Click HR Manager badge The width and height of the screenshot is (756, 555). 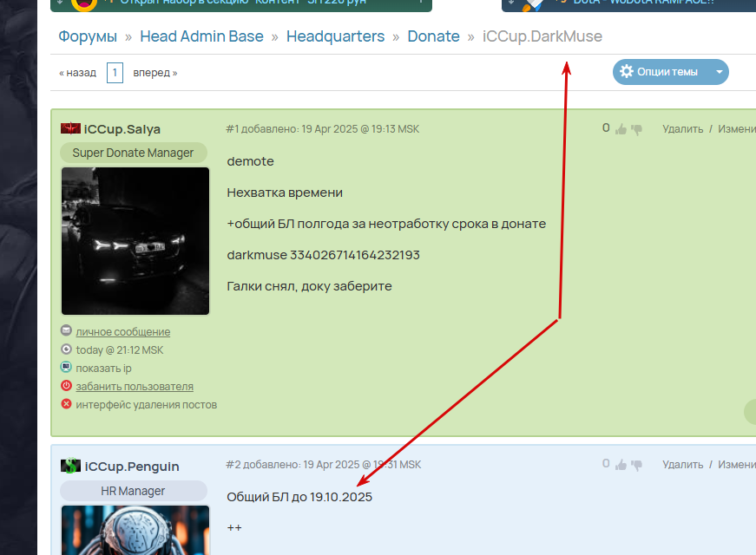point(133,491)
